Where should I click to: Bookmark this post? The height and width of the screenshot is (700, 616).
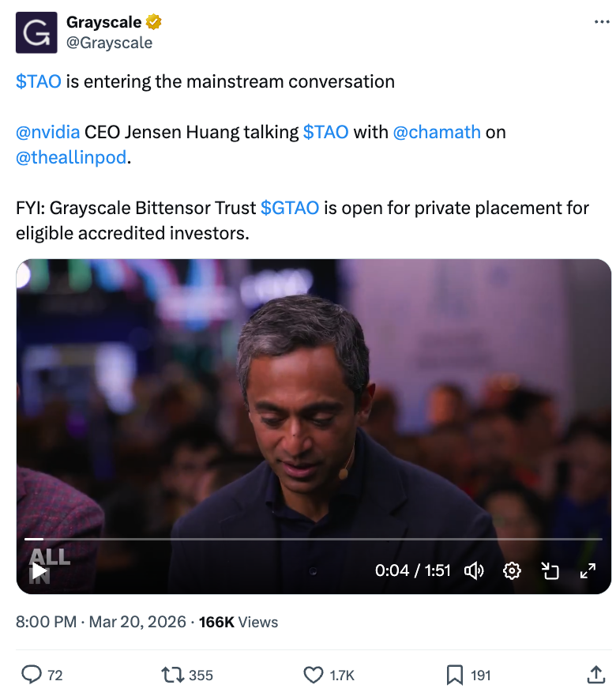pyautogui.click(x=455, y=675)
